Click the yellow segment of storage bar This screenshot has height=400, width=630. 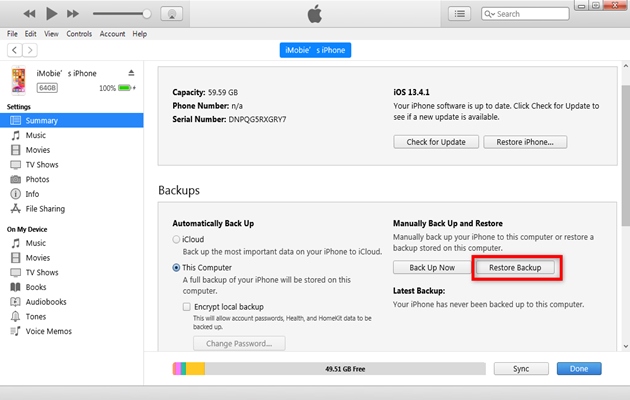195,369
